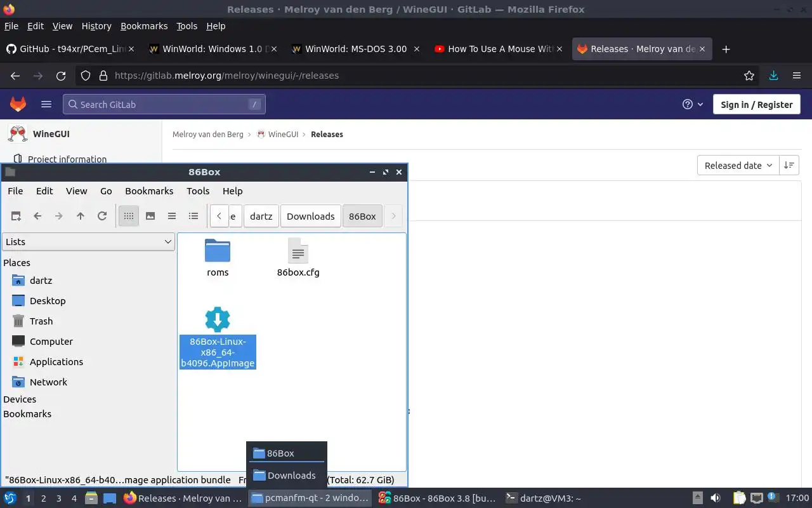Reload the 86Box folder view
The height and width of the screenshot is (508, 812).
point(102,216)
